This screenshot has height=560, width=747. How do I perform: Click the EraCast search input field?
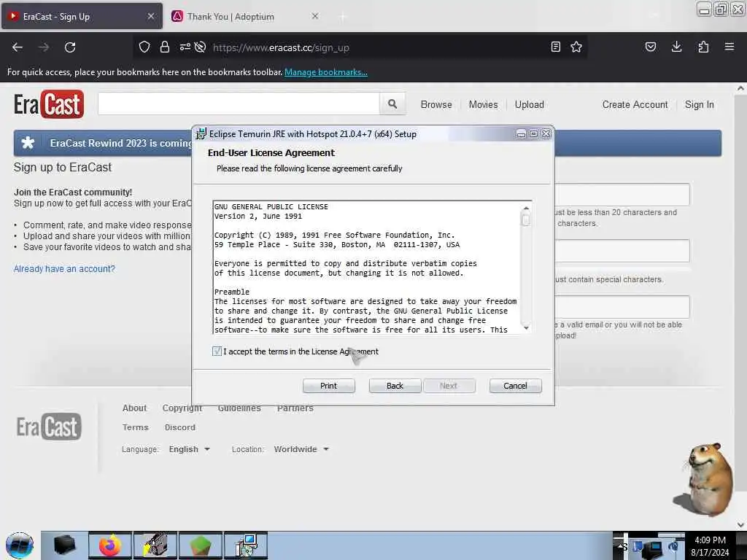click(239, 104)
